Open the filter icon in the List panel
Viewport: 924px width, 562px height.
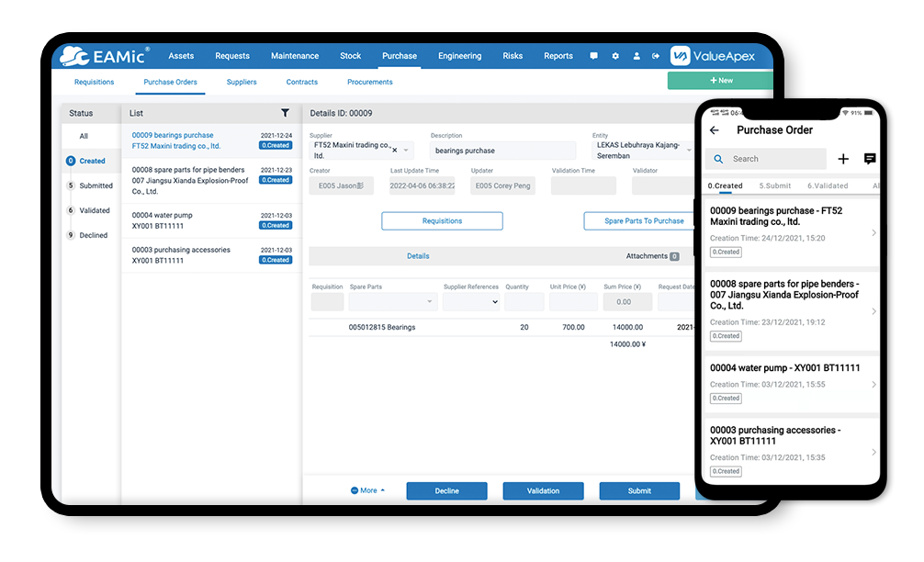point(286,112)
